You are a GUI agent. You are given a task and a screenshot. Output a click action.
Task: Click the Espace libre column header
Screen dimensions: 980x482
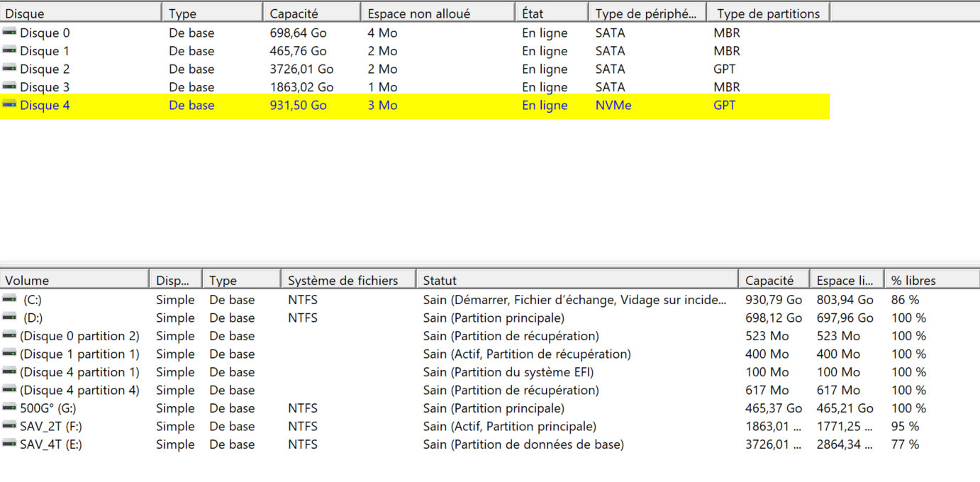pyautogui.click(x=846, y=280)
